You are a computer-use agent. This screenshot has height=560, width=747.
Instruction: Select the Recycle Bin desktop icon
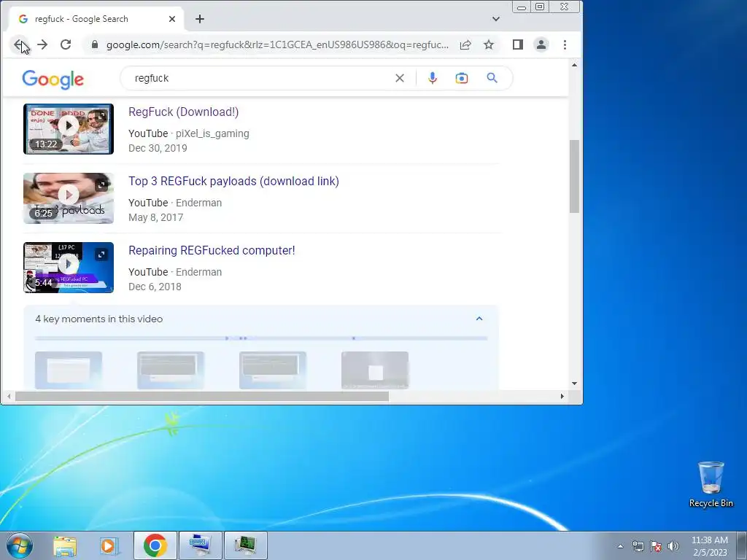tap(711, 484)
